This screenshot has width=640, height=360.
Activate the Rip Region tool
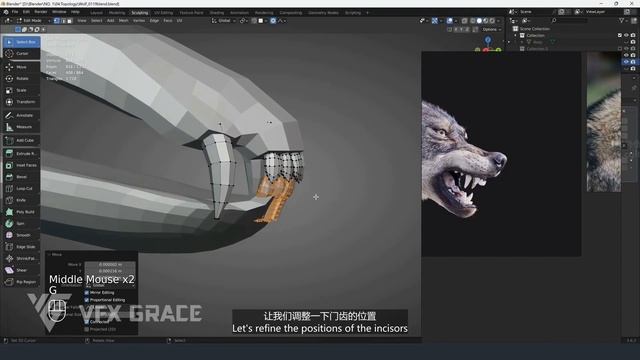(x=22, y=282)
